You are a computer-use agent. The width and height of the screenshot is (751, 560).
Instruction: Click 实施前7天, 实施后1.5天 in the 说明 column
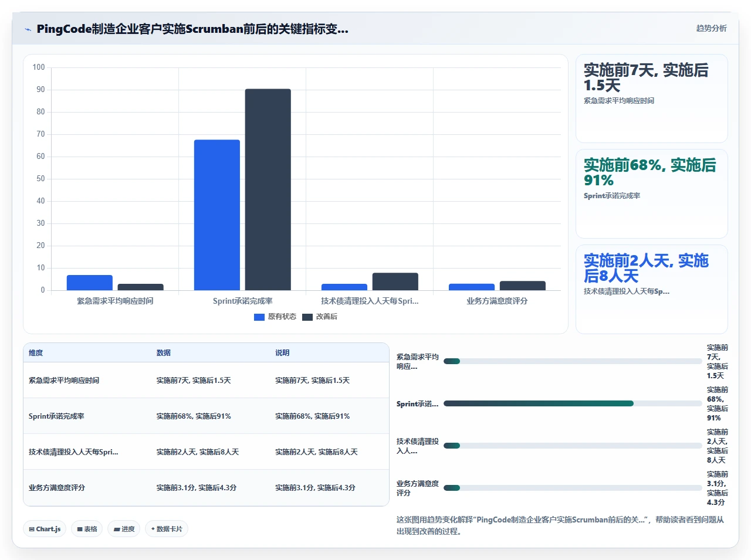(x=312, y=381)
